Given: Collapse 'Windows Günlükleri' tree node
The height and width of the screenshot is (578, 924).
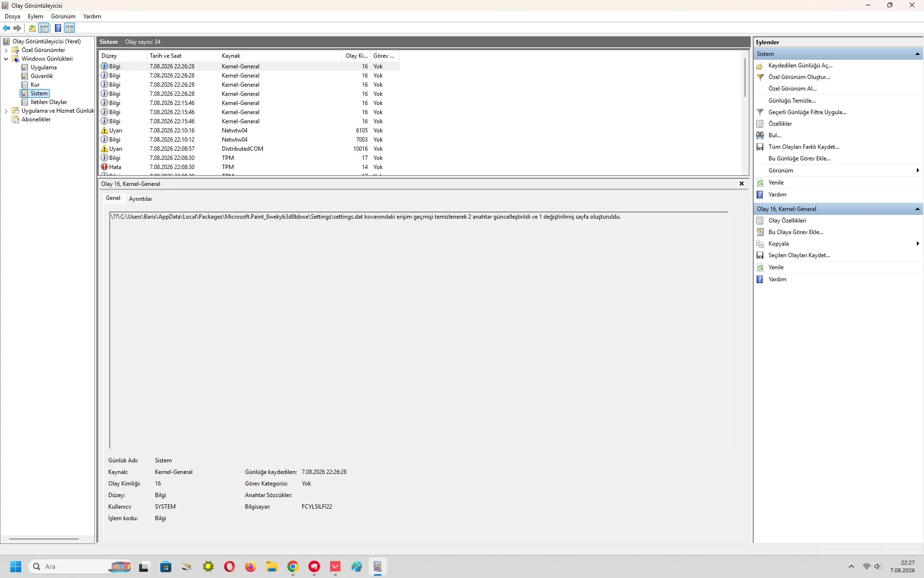Looking at the screenshot, I should 6,59.
